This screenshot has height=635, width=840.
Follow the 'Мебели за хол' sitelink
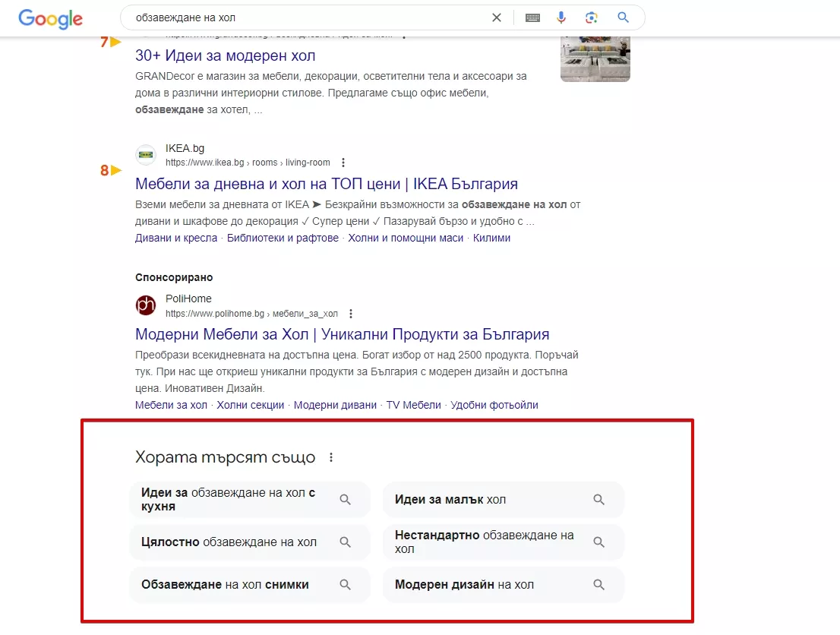171,405
